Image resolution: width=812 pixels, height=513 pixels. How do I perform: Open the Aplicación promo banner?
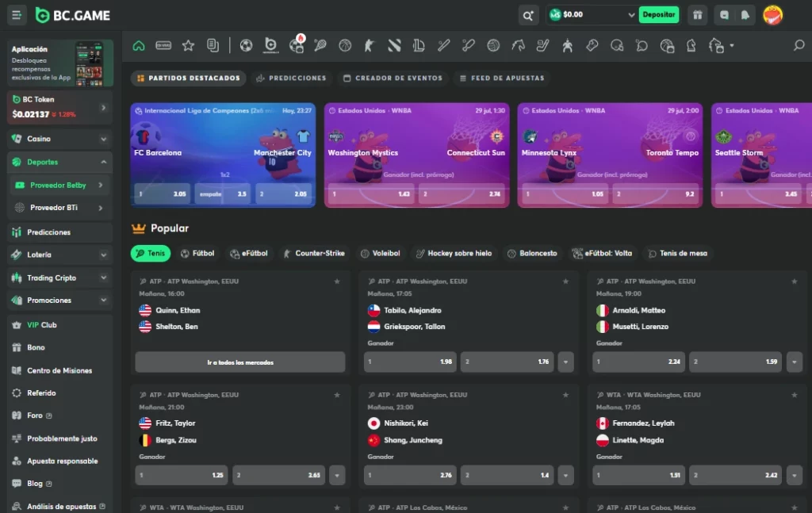pos(60,63)
